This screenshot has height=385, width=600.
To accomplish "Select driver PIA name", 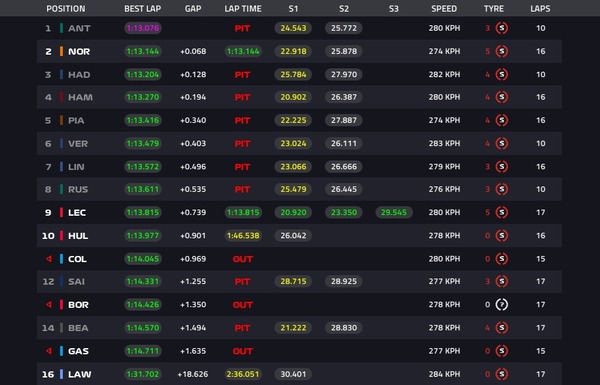I will (x=76, y=121).
